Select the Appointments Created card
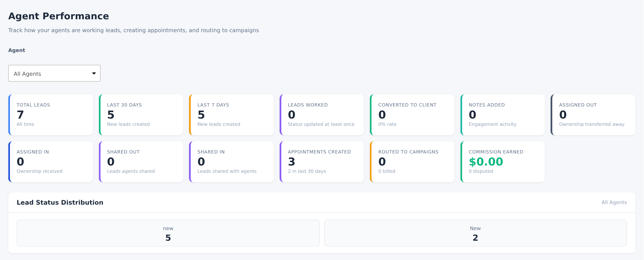Screen dimensions: 644x260 322,162
